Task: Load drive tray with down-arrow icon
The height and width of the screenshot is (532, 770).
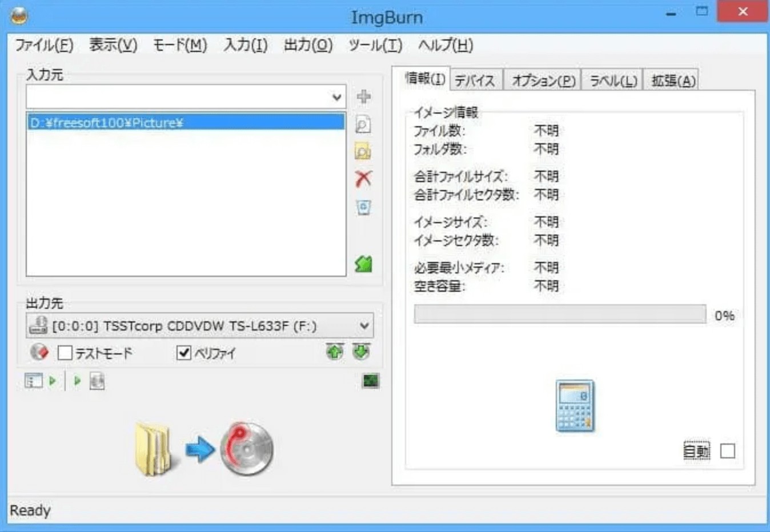Action: coord(361,352)
